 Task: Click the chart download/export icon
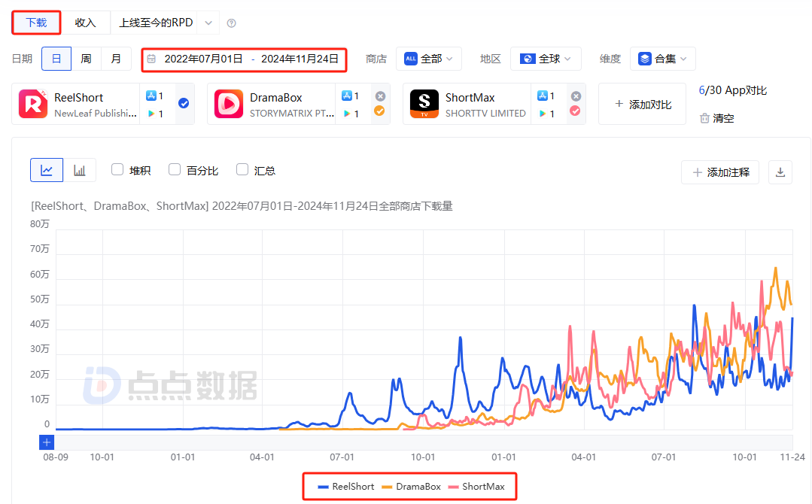click(x=780, y=172)
